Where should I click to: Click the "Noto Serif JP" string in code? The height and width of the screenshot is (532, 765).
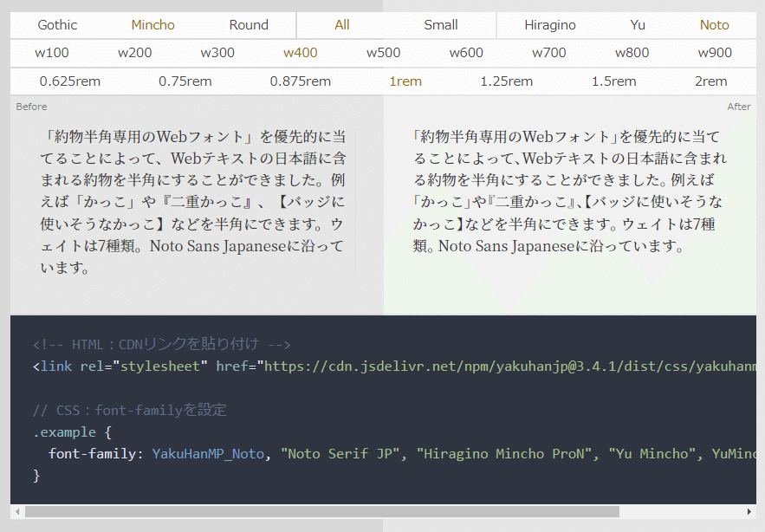340,454
